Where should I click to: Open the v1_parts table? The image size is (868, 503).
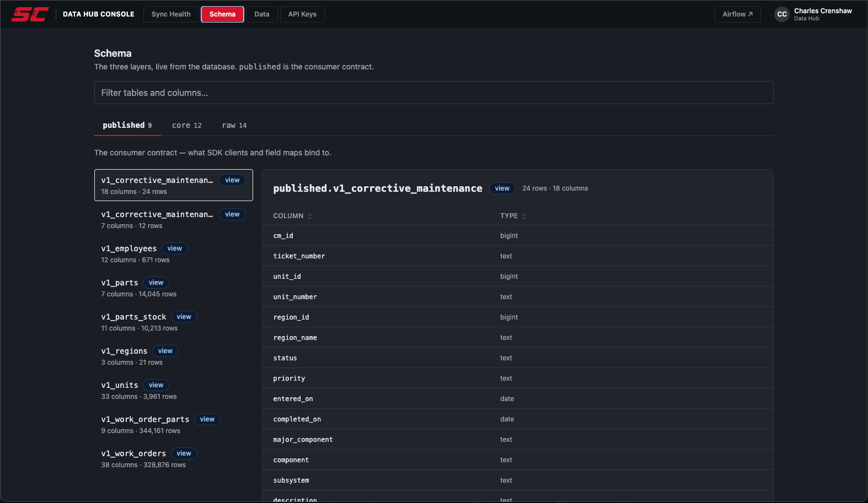click(x=174, y=288)
